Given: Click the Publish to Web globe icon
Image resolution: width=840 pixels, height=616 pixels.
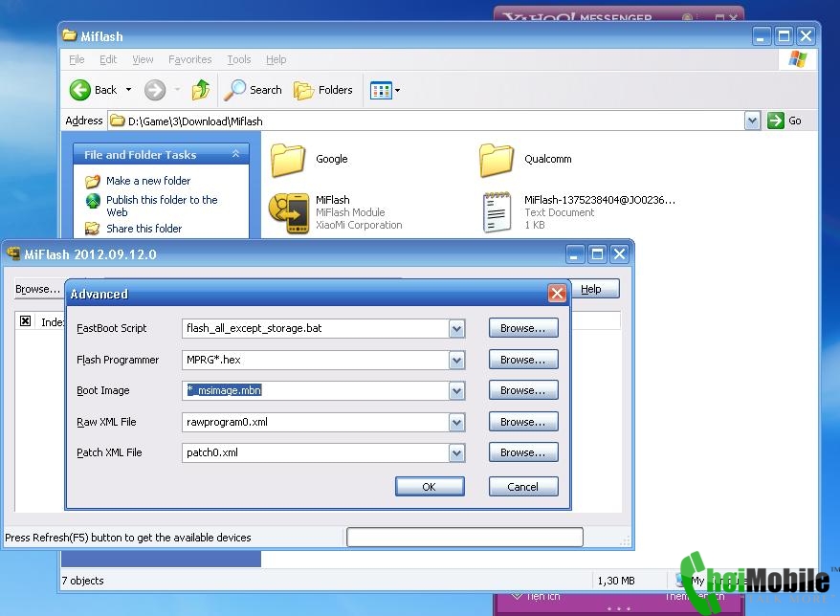Looking at the screenshot, I should click(93, 201).
